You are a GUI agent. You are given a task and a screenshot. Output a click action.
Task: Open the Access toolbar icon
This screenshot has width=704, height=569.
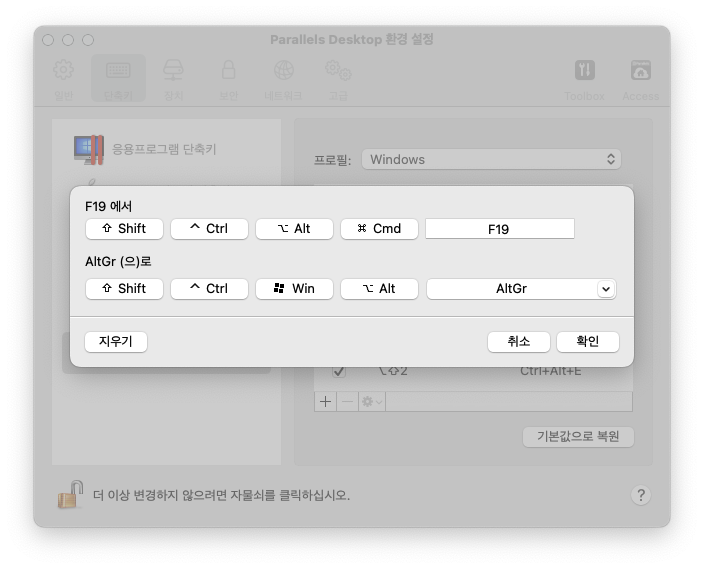[641, 79]
